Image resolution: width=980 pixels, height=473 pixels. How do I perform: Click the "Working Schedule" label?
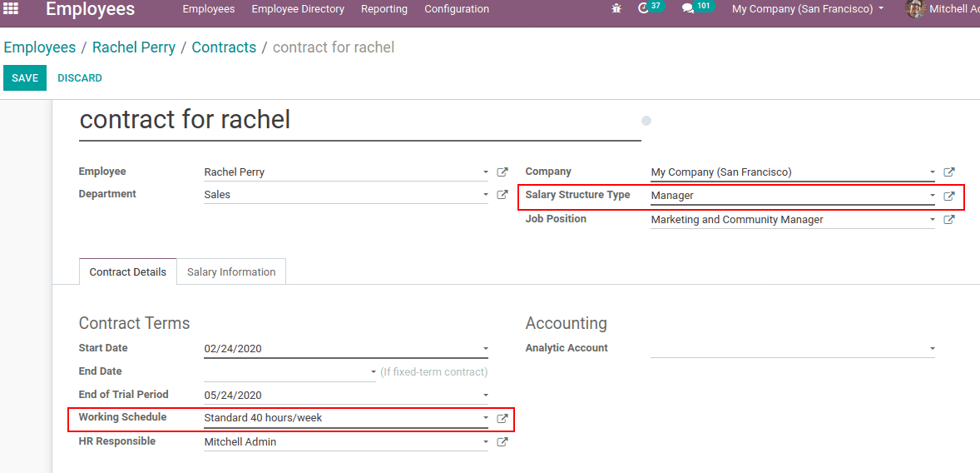click(122, 416)
